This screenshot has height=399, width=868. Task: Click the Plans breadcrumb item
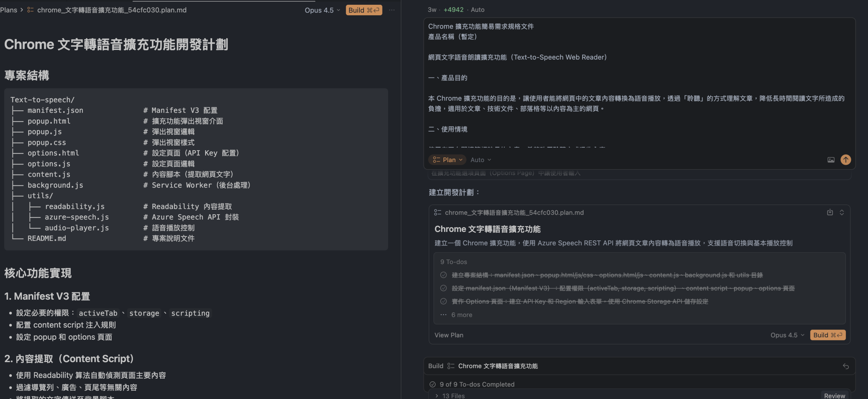tap(9, 10)
